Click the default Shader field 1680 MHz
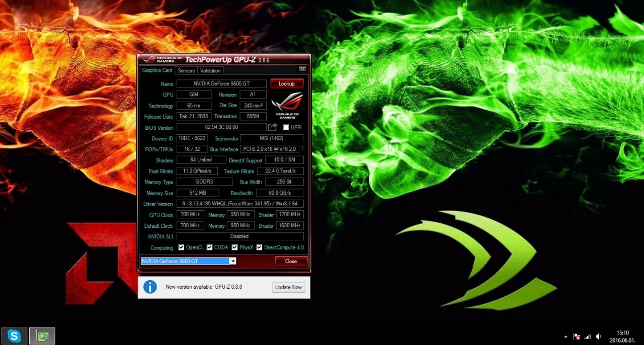Screen dimensions: 644x345 pyautogui.click(x=290, y=225)
